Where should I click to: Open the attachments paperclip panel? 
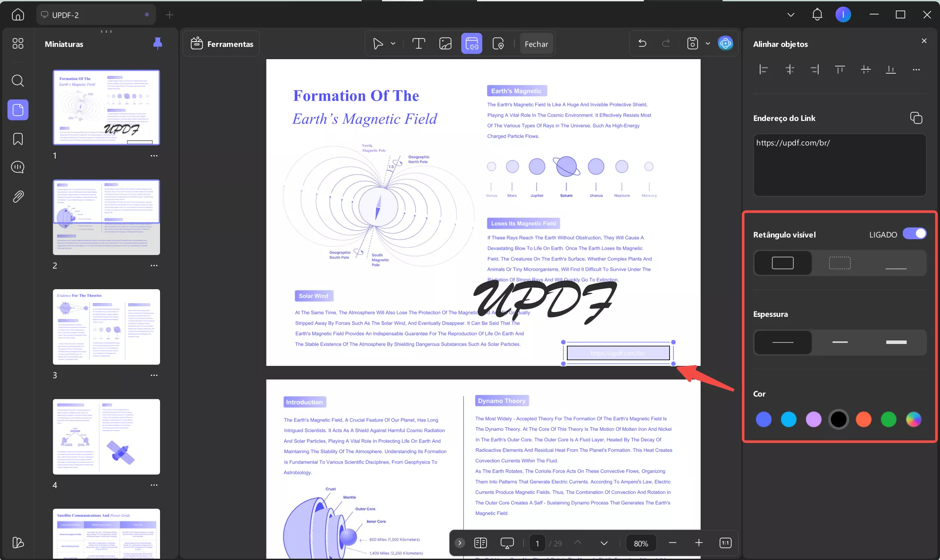[x=18, y=196]
